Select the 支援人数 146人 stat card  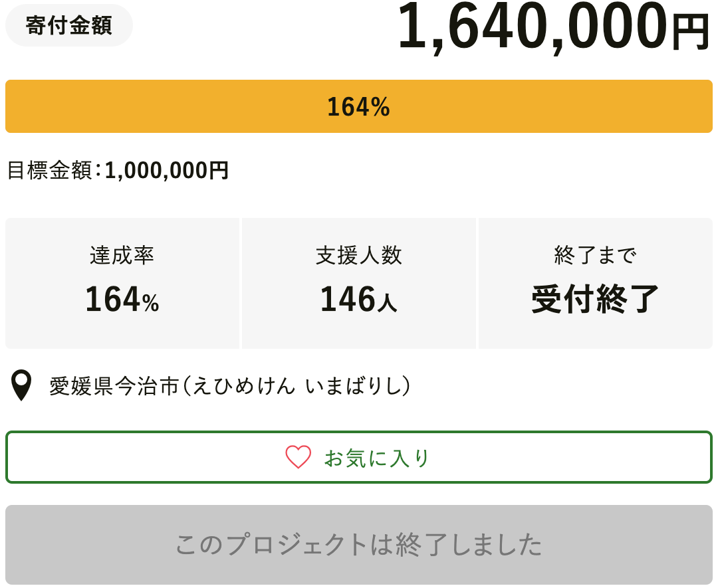click(x=359, y=283)
